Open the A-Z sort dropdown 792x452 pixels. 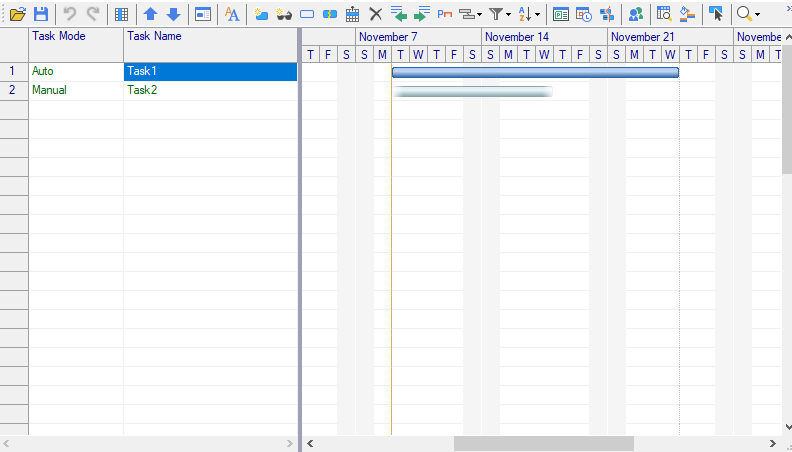530,14
